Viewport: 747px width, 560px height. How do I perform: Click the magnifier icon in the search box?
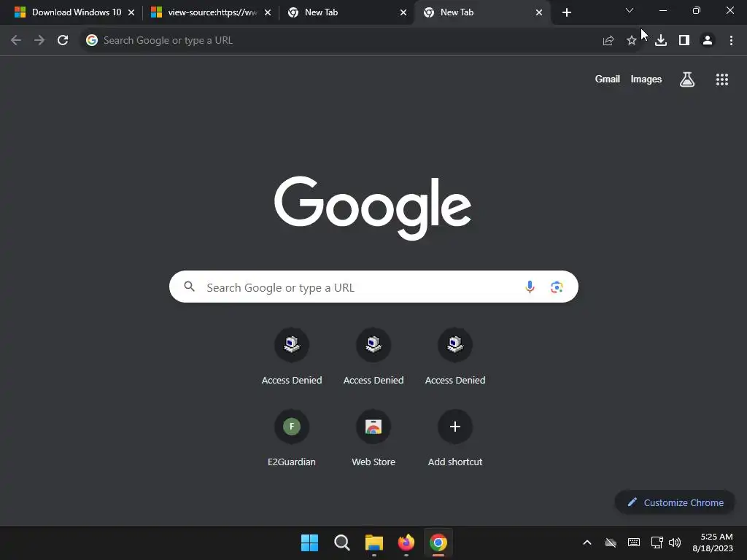[x=190, y=287]
